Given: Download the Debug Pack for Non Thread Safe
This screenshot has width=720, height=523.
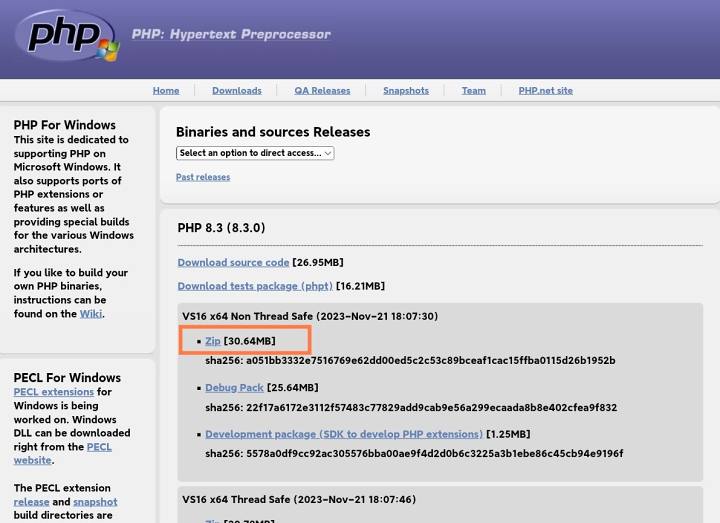Looking at the screenshot, I should [234, 387].
